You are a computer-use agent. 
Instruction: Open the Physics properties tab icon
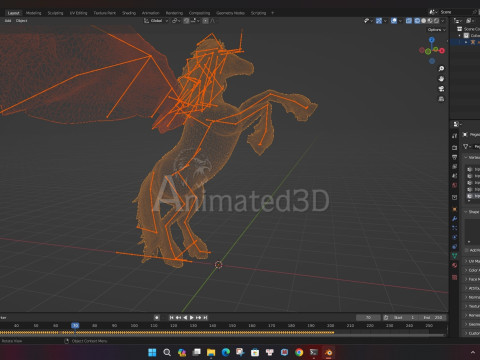click(455, 237)
